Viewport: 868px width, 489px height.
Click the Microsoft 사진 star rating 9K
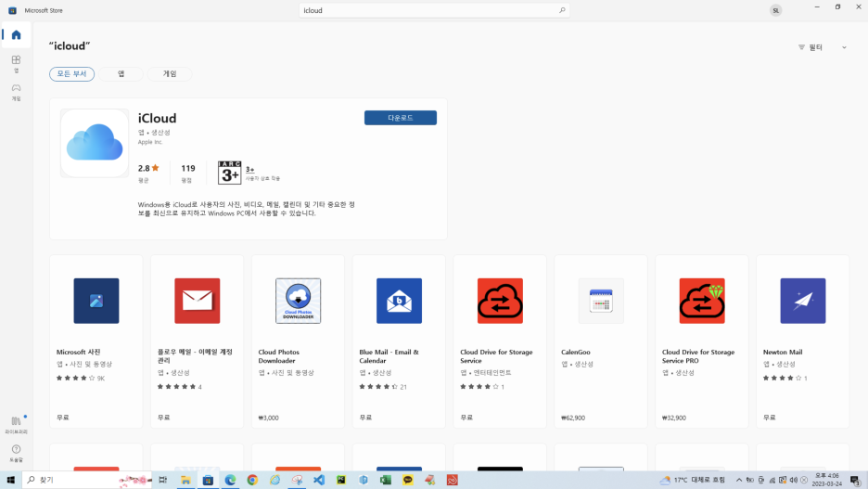pyautogui.click(x=81, y=378)
